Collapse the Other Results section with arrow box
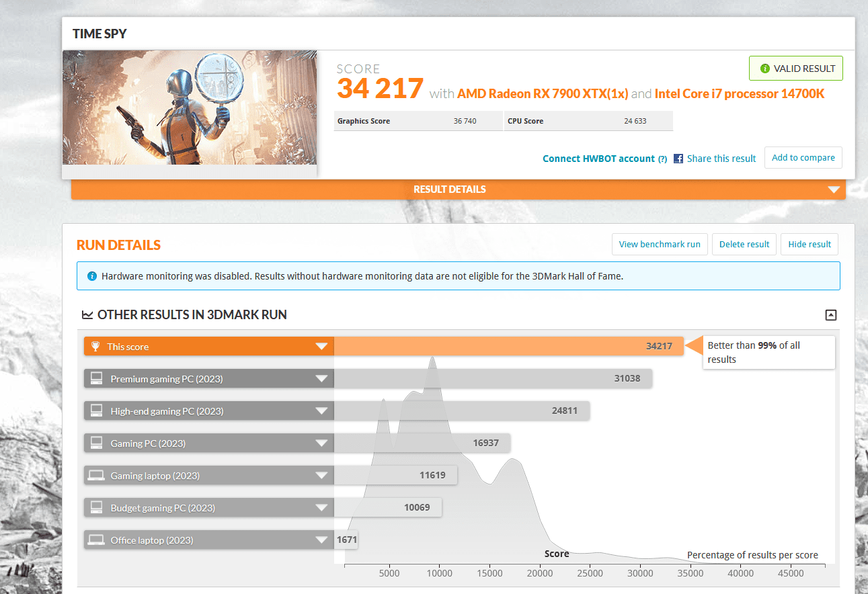This screenshot has height=594, width=868. point(831,315)
